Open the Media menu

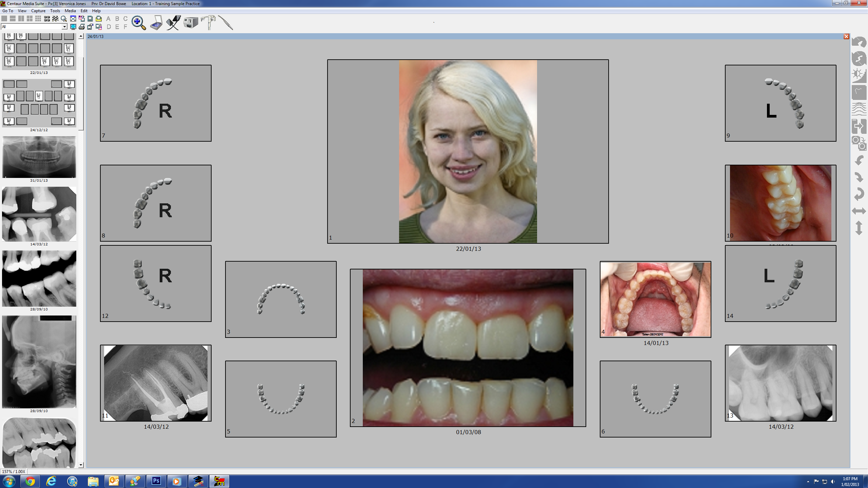70,11
